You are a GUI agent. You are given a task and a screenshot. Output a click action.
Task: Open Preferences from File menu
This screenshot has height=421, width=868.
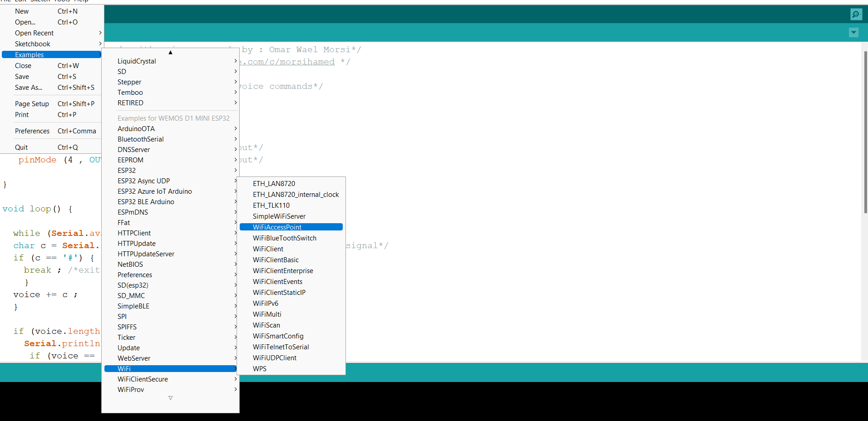coord(51,131)
